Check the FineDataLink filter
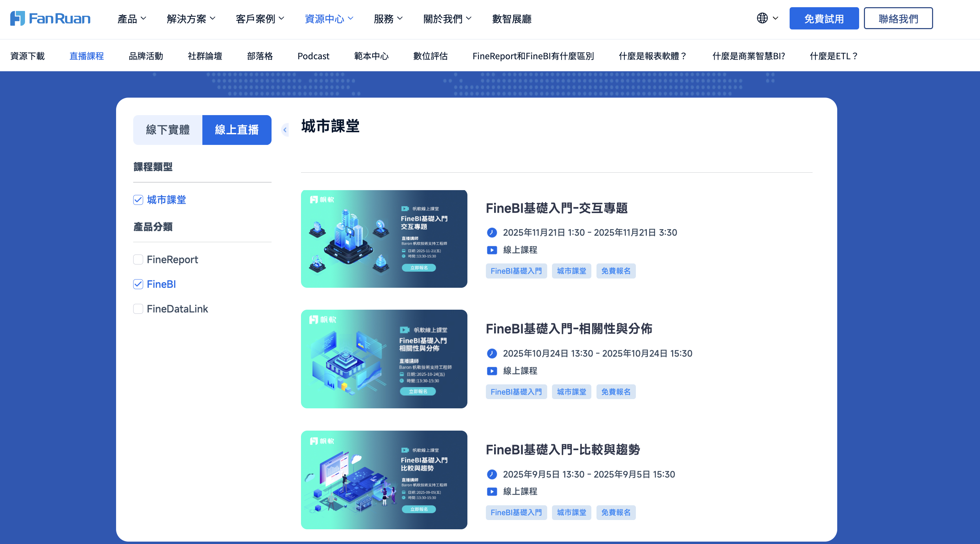Viewport: 980px width, 544px height. coord(138,309)
